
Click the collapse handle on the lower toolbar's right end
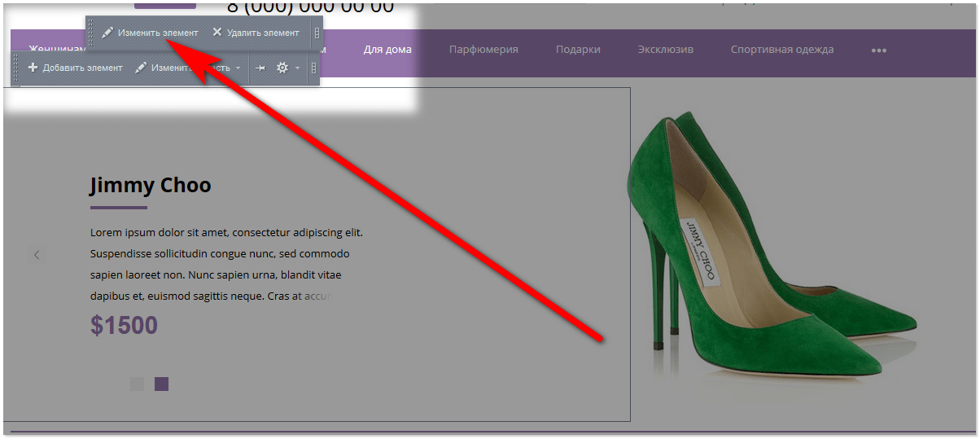tap(313, 68)
